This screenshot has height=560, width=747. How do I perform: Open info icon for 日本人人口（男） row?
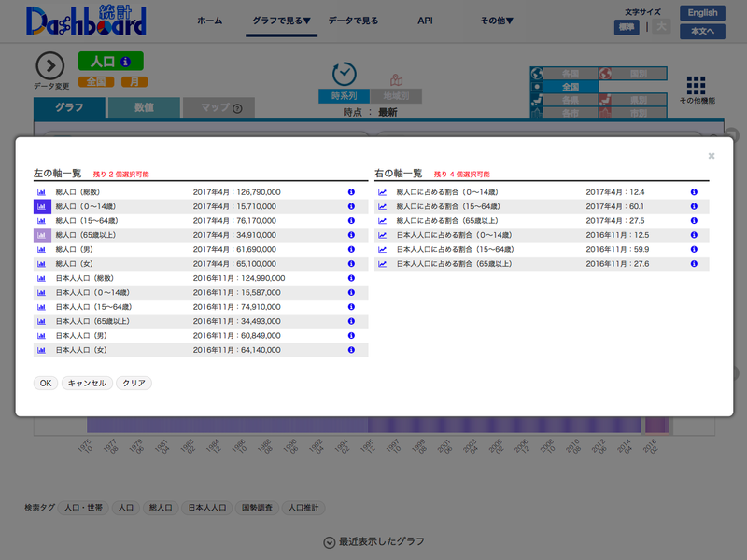[x=351, y=336]
